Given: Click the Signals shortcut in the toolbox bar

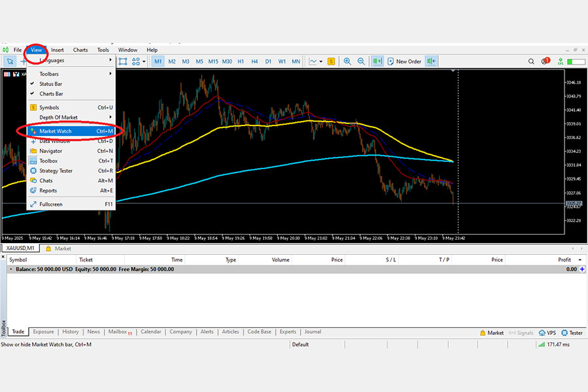Looking at the screenshot, I should (x=521, y=333).
